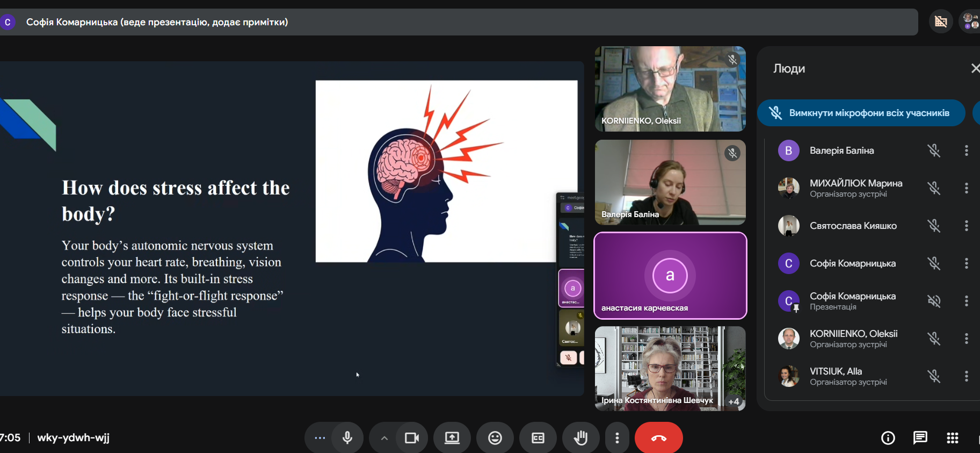Open the activities grid icon
The width and height of the screenshot is (980, 453).
tap(952, 438)
